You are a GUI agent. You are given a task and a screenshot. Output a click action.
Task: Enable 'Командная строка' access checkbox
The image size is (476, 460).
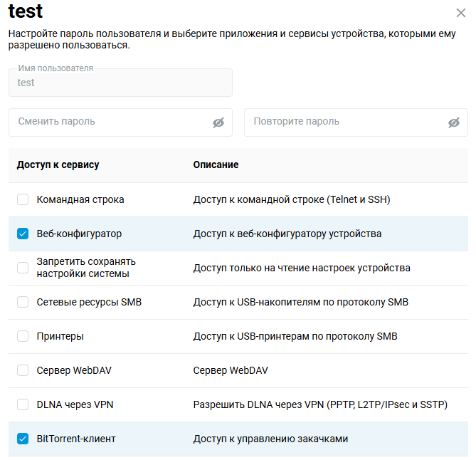point(23,199)
